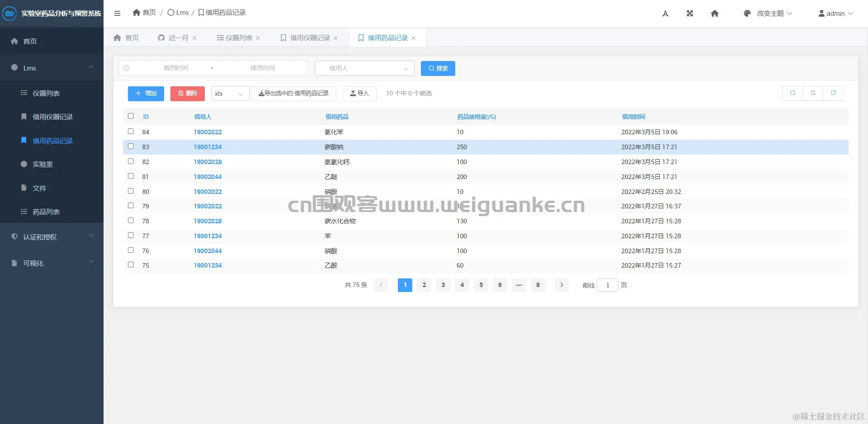Open 首页 in the sidebar
Viewport: 868px width, 424px height.
coord(52,41)
